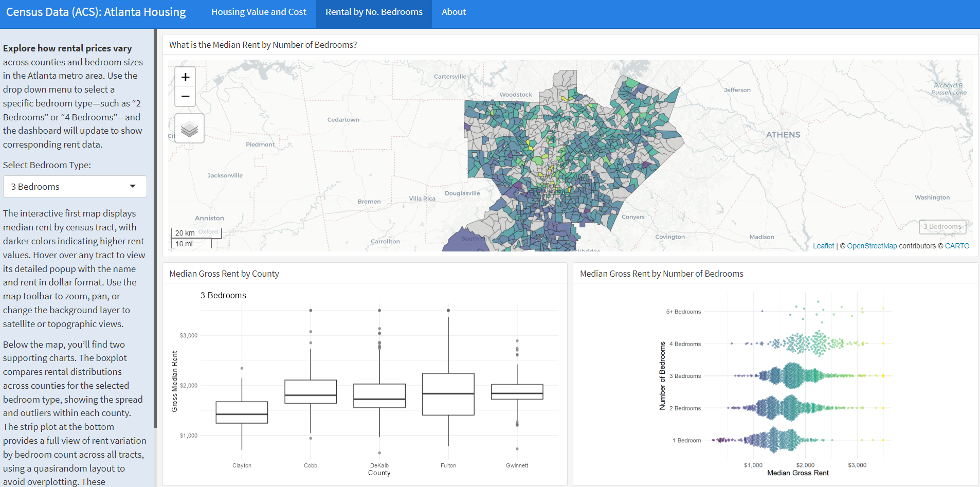This screenshot has width=980, height=487.
Task: Open the About tab
Action: 453,11
